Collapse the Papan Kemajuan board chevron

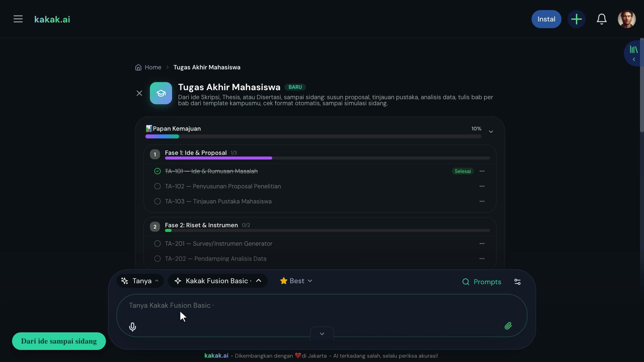(x=491, y=131)
